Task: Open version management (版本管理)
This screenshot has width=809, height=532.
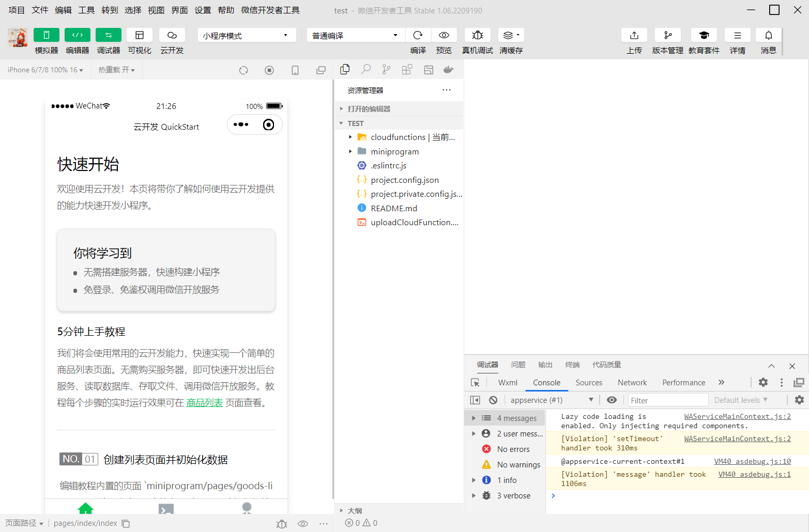Action: click(x=668, y=35)
